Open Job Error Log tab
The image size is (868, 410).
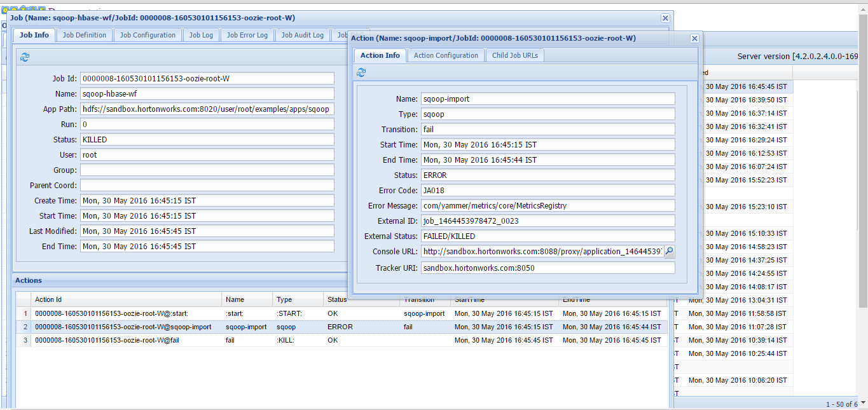[247, 36]
